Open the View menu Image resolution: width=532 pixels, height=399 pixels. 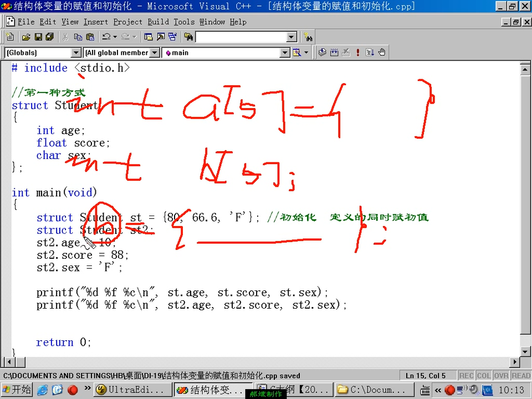point(70,22)
